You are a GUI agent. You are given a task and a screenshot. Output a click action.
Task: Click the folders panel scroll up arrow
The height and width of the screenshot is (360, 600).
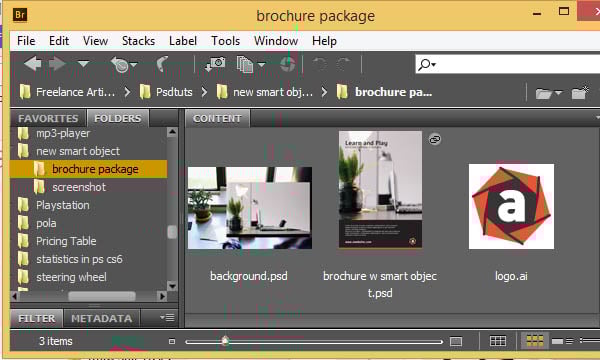(172, 132)
